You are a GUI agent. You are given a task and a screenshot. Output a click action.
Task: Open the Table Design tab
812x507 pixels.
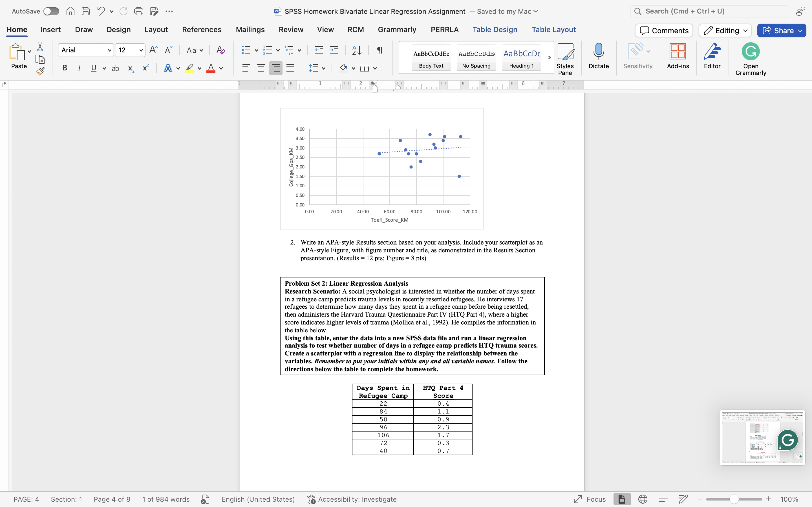tap(495, 30)
